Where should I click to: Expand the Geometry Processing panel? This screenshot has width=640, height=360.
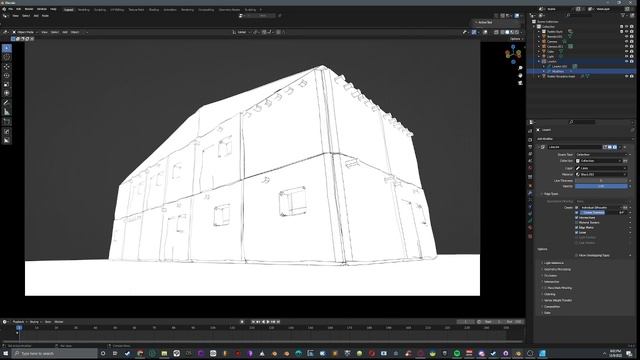tap(557, 269)
